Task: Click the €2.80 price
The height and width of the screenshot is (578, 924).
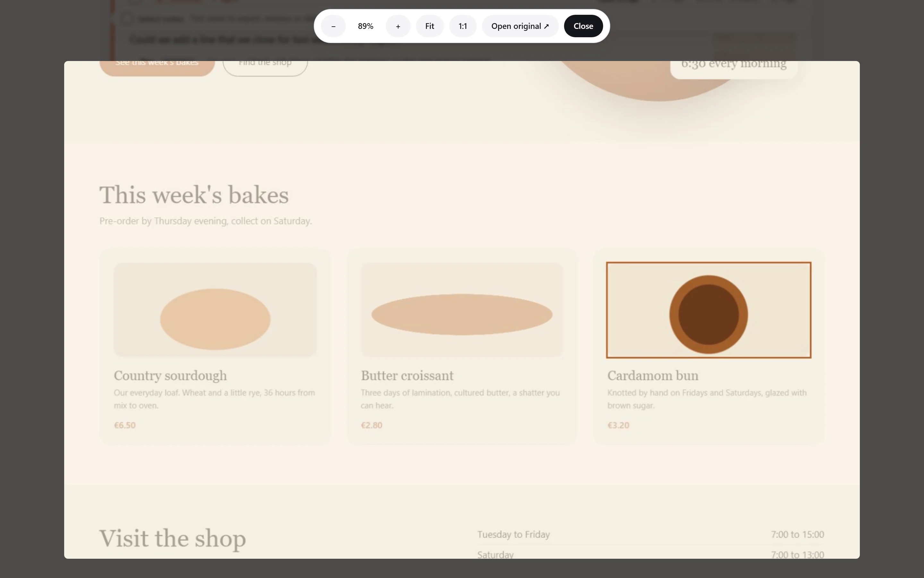Action: [x=372, y=425]
